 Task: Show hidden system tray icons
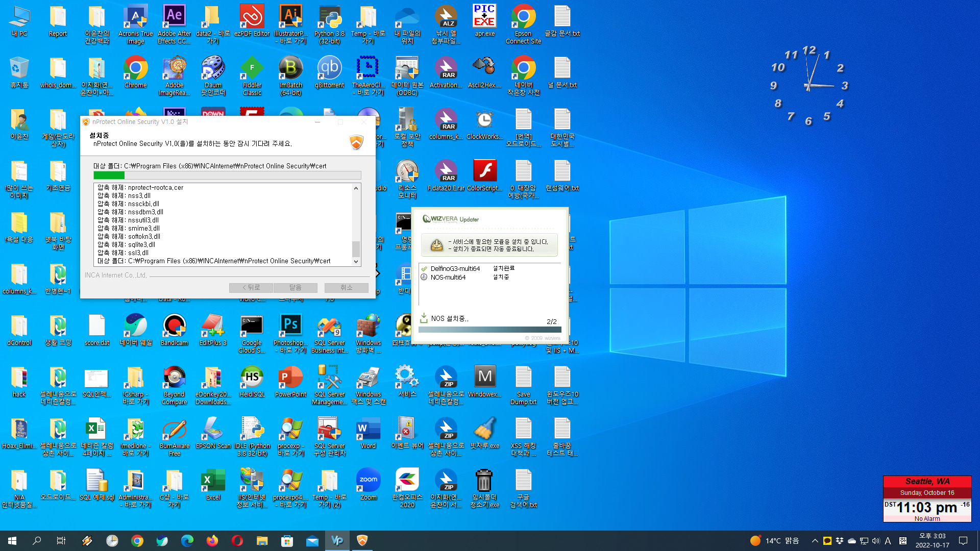tap(815, 541)
